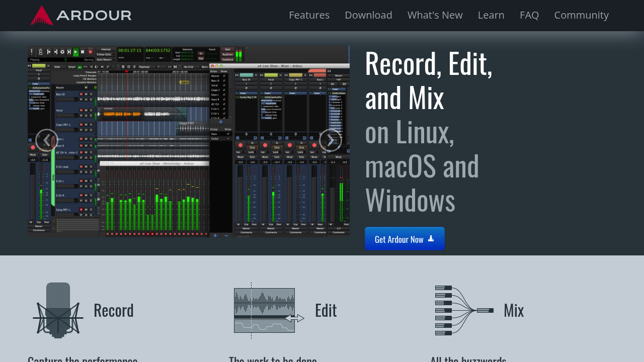Open the Community link
This screenshot has height=362, width=644.
point(581,15)
